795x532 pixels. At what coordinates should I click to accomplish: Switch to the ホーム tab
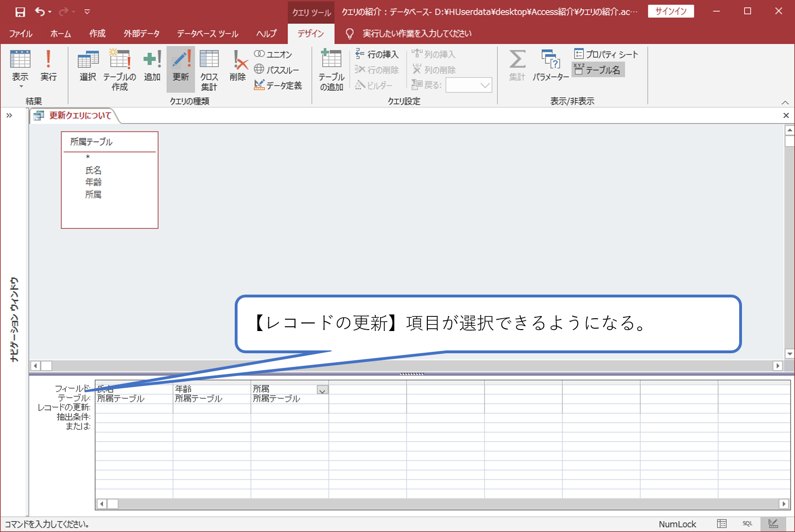tap(61, 34)
